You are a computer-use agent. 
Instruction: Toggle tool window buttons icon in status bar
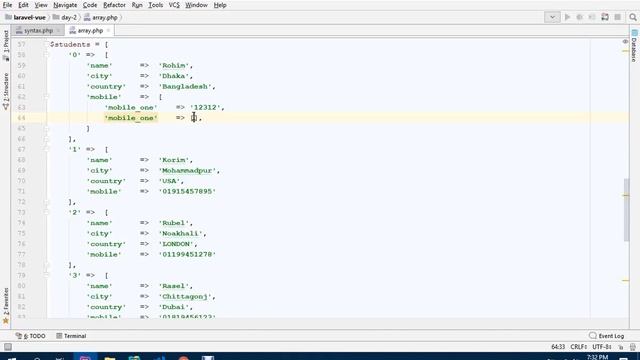(7, 347)
